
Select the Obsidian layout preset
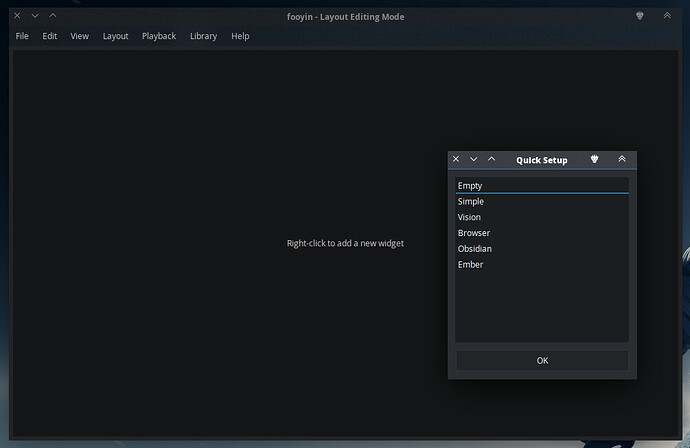(475, 249)
